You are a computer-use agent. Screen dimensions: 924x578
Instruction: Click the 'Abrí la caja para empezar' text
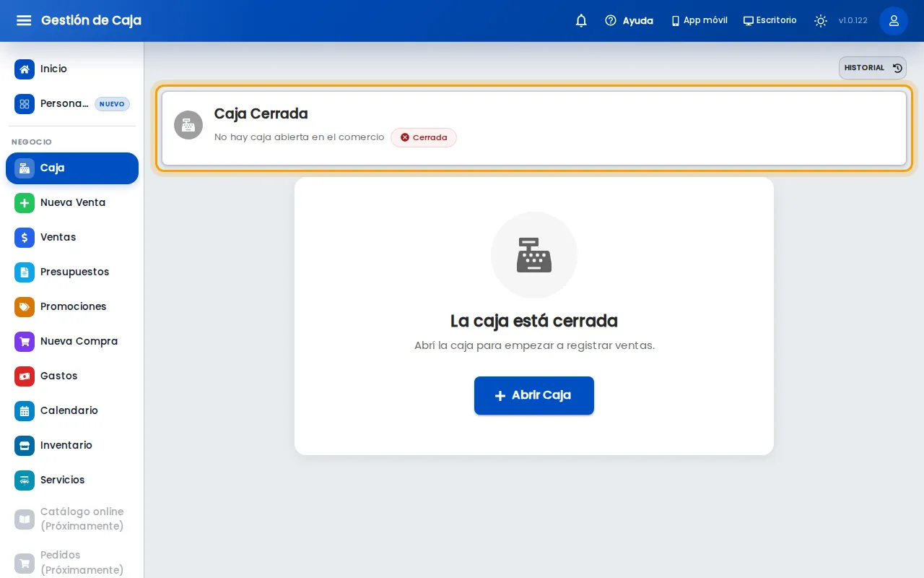pyautogui.click(x=534, y=345)
